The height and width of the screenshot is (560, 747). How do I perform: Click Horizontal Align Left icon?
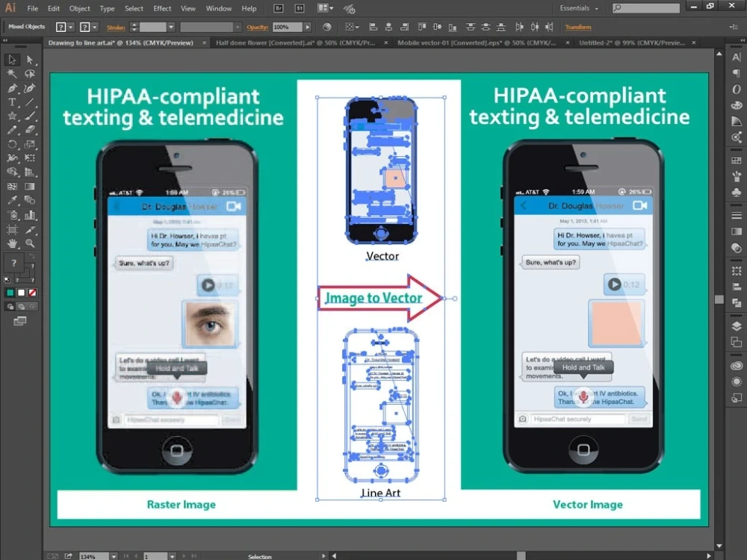pyautogui.click(x=373, y=27)
